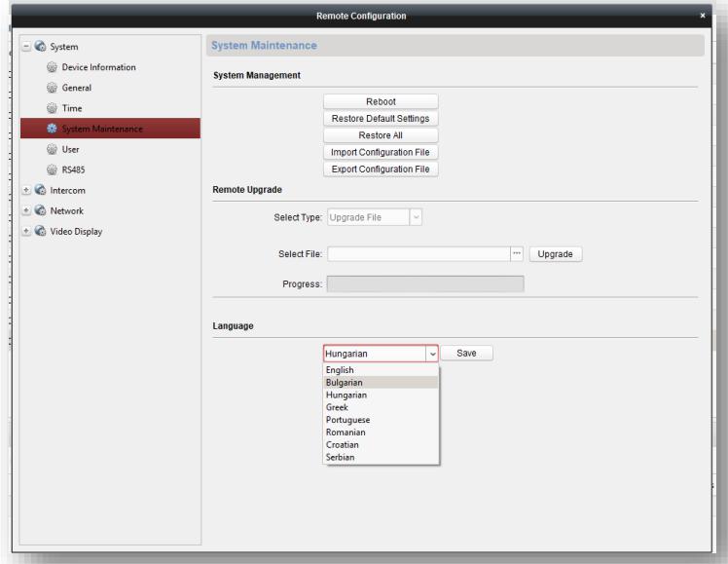Click the gear icon next to Time
Viewport: 728px width, 564px height.
coord(53,108)
